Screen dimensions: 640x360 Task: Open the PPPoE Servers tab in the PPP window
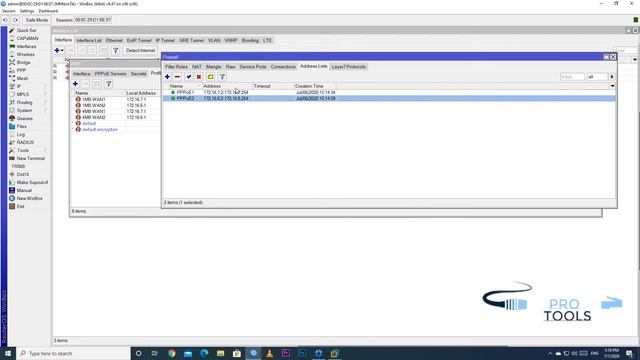[110, 74]
